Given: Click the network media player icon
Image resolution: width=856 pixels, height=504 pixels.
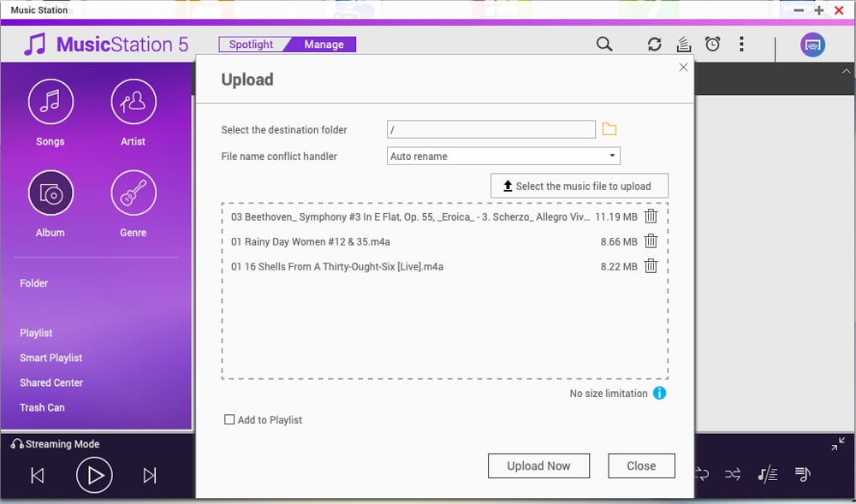Looking at the screenshot, I should tap(812, 44).
